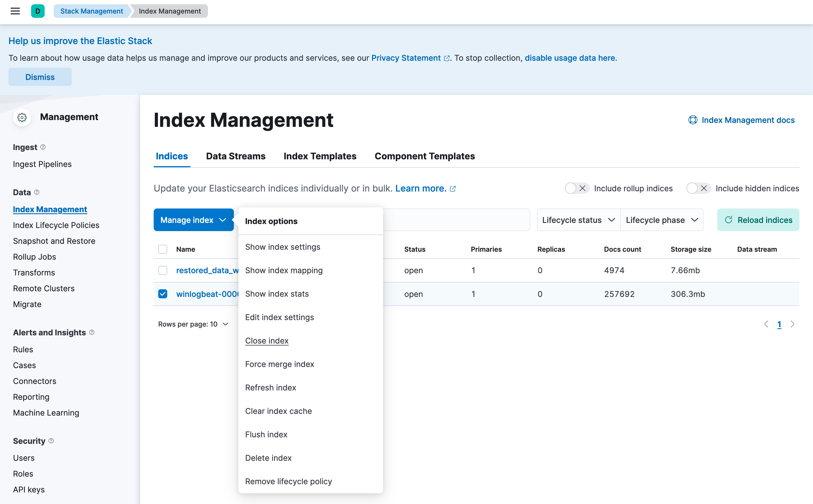Select Remove lifecycle policy

tap(310, 481)
